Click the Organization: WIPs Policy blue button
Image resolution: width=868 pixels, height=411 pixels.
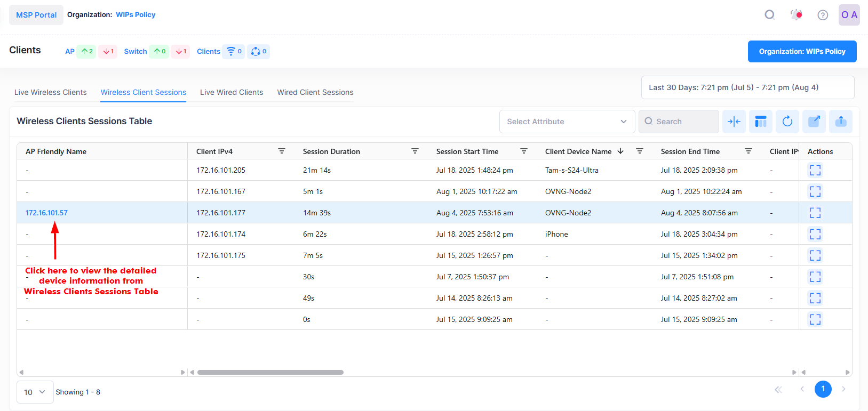(802, 52)
